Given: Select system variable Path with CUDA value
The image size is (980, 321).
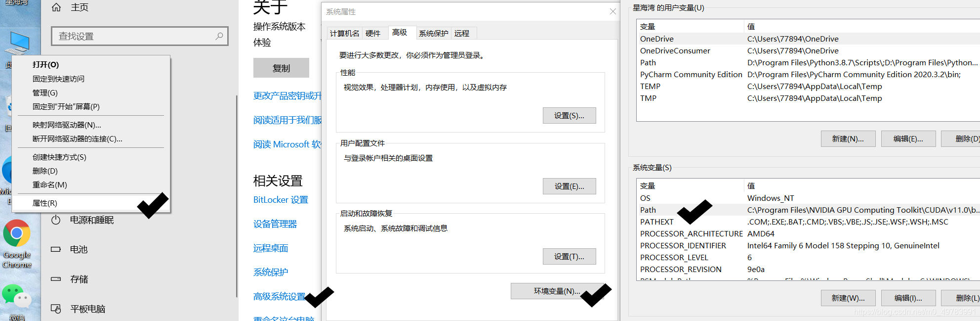Looking at the screenshot, I should click(809, 210).
